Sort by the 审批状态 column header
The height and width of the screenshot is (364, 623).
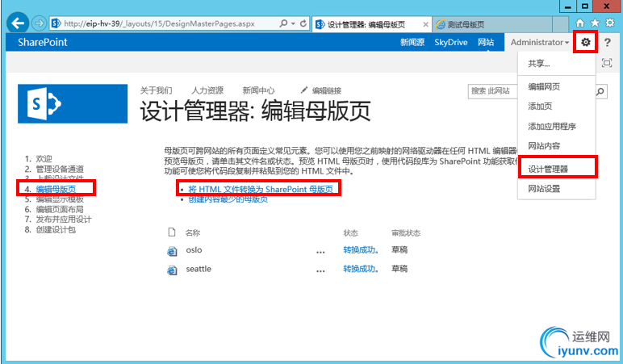[x=406, y=233]
